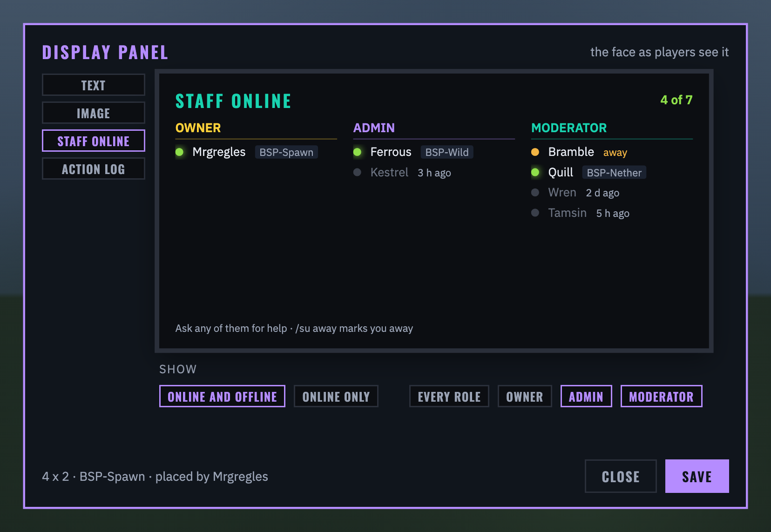The width and height of the screenshot is (771, 532).
Task: Select the Wren moderator name
Action: (562, 192)
